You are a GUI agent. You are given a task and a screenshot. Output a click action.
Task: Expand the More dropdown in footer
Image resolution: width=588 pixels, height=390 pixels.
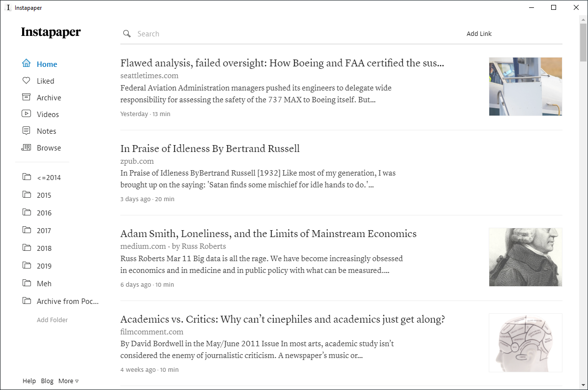(x=68, y=381)
